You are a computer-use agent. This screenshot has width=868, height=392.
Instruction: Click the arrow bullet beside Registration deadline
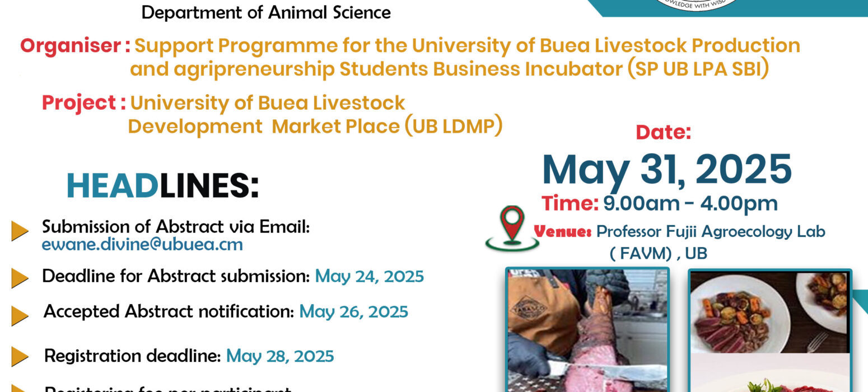coord(20,357)
